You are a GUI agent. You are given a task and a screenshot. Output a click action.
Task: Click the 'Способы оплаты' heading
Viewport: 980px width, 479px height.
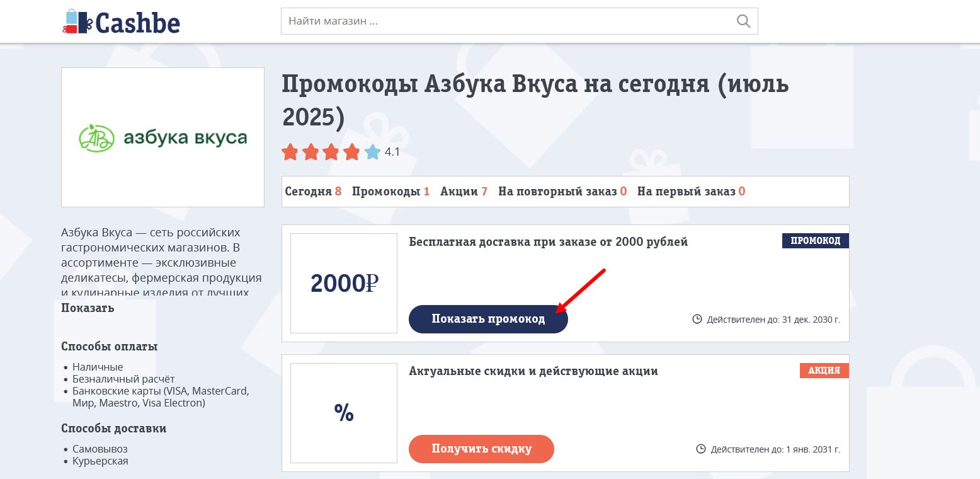pyautogui.click(x=110, y=347)
